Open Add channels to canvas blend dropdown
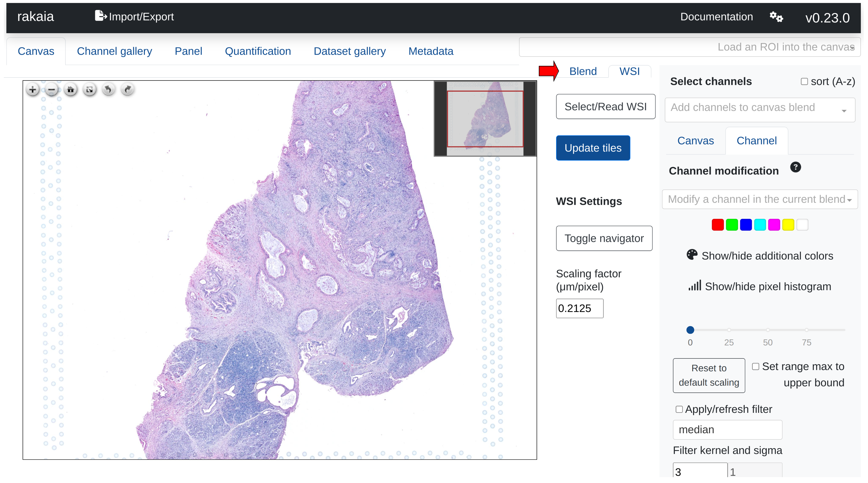868x483 pixels. pos(760,110)
